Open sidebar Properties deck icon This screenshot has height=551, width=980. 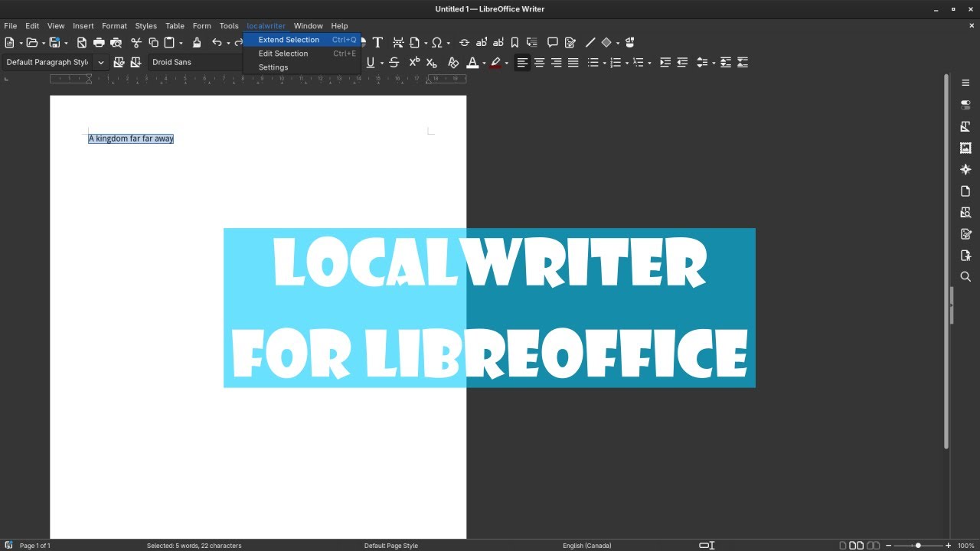click(x=965, y=105)
